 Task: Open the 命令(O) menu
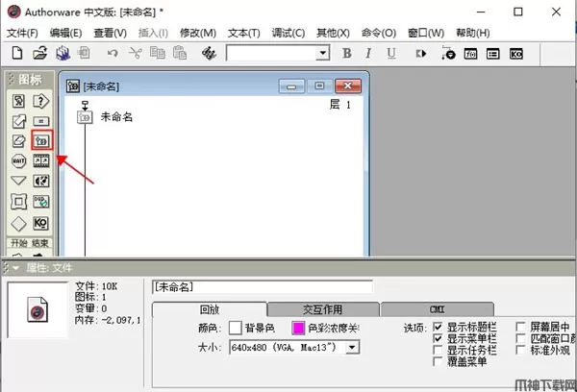pos(379,33)
